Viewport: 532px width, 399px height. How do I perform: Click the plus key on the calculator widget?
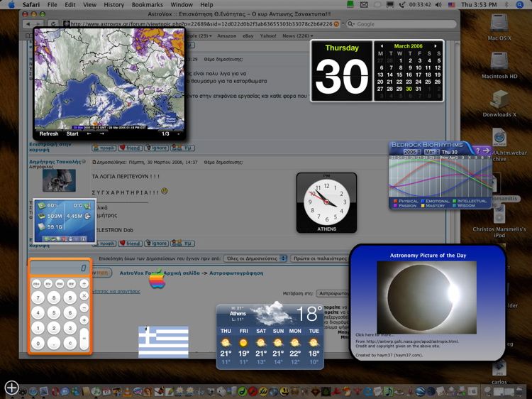coord(84,320)
